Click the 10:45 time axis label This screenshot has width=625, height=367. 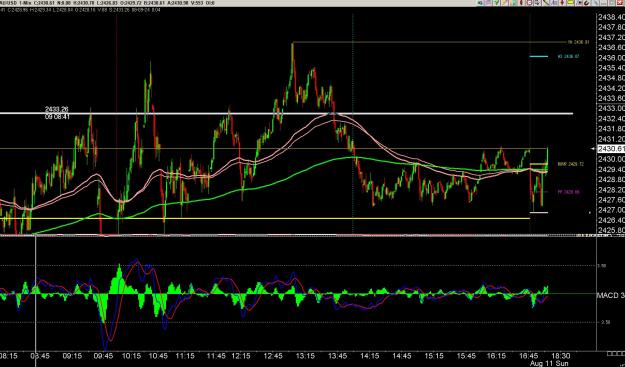point(159,356)
